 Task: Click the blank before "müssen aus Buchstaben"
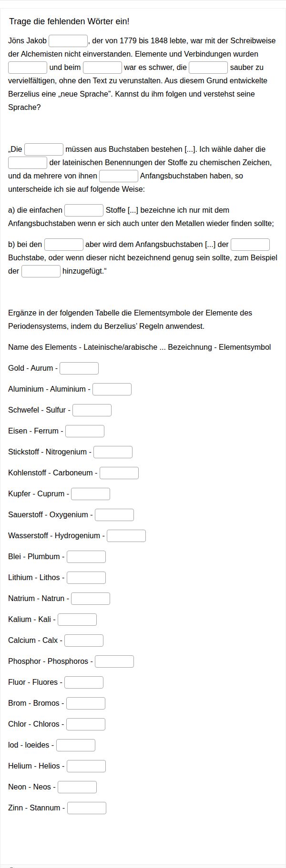tap(44, 149)
